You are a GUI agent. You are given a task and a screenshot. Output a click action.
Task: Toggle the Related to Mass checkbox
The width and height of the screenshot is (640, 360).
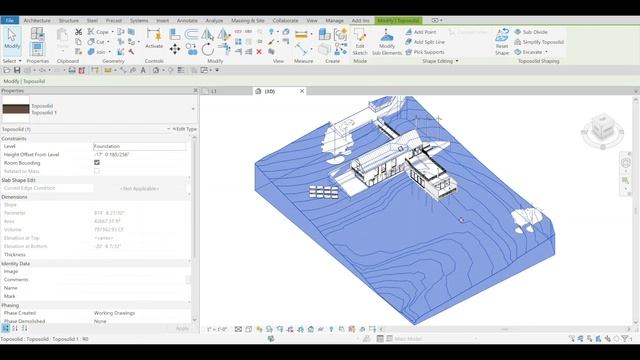pyautogui.click(x=97, y=171)
